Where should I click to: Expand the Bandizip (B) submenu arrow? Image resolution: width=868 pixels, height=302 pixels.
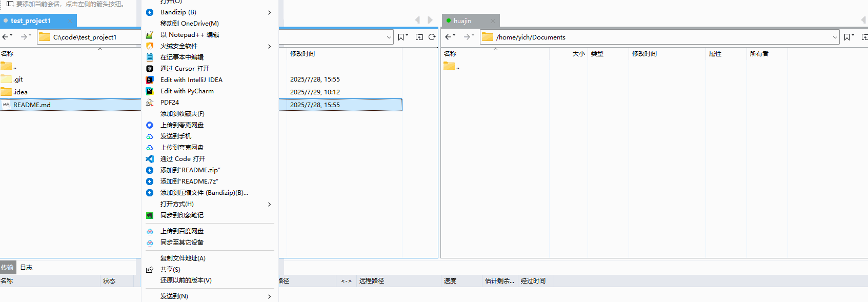(269, 12)
